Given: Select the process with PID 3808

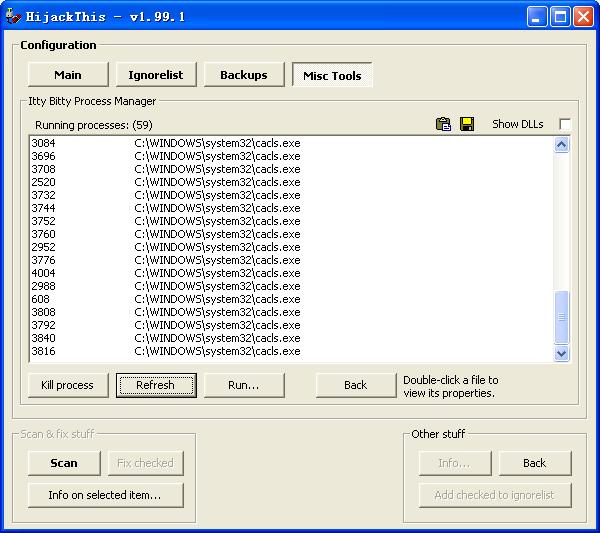Looking at the screenshot, I should (291, 312).
